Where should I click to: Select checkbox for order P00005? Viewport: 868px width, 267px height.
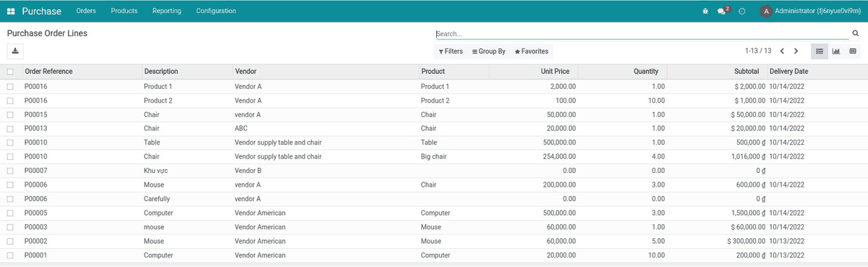coord(10,213)
